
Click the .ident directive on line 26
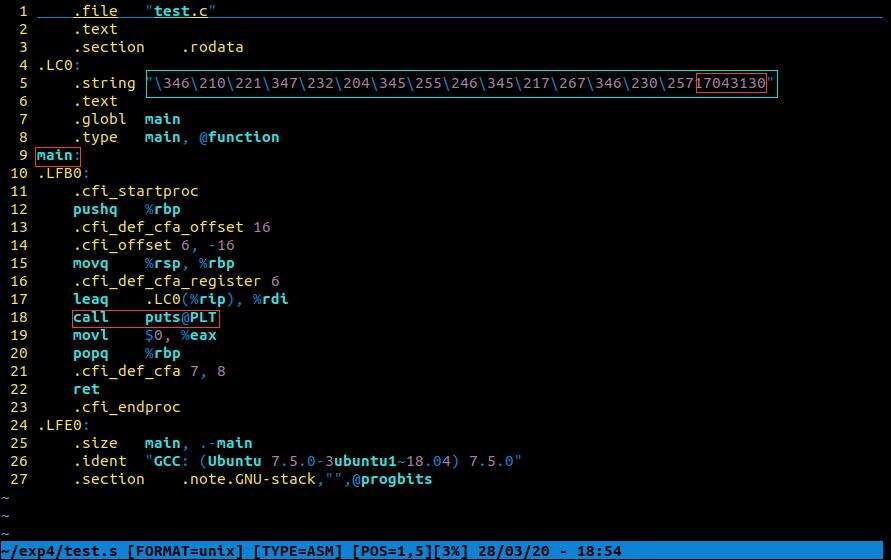[100, 462]
